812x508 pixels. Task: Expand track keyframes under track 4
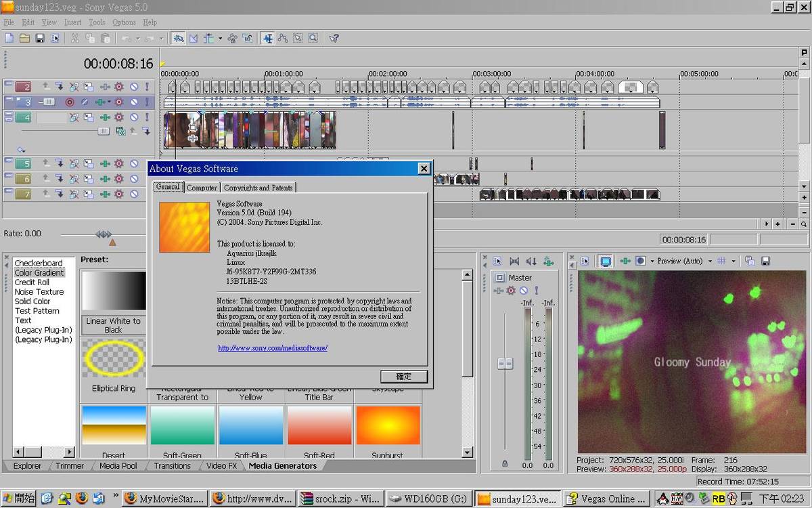point(22,150)
